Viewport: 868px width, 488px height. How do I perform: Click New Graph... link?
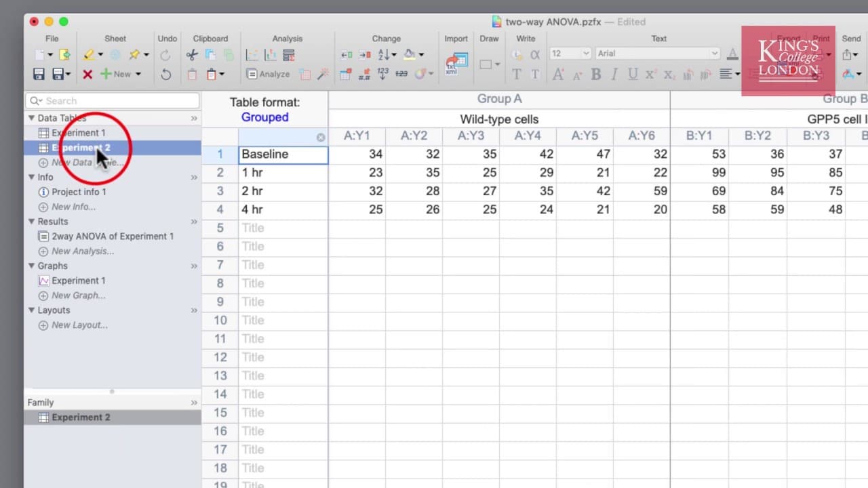pos(79,296)
